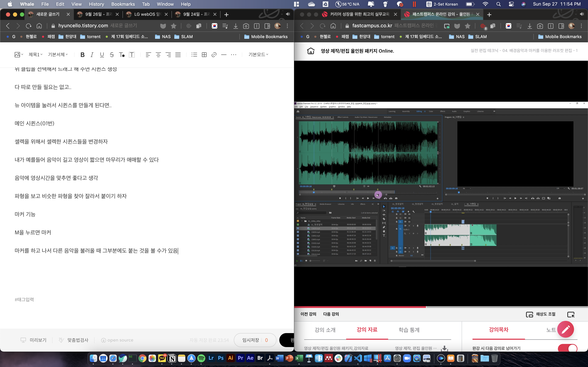Toggle auto-advance to next lecture switch
The image size is (588, 367).
(567, 348)
